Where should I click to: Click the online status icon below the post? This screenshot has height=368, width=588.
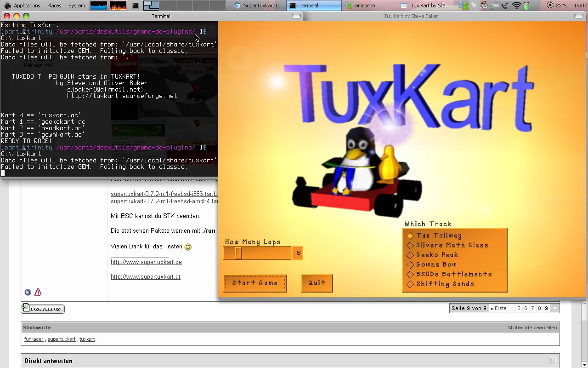click(28, 292)
